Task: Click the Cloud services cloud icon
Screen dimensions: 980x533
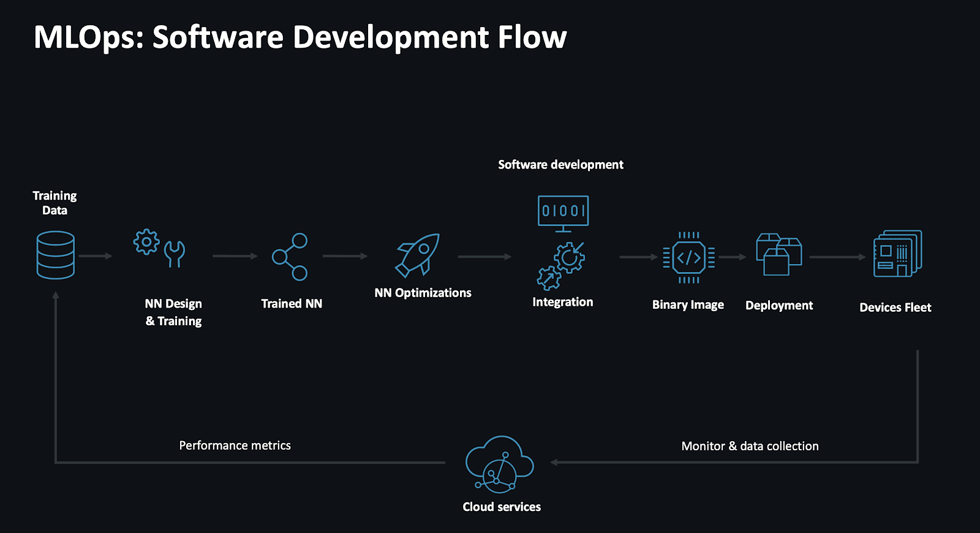Action: pos(499,464)
